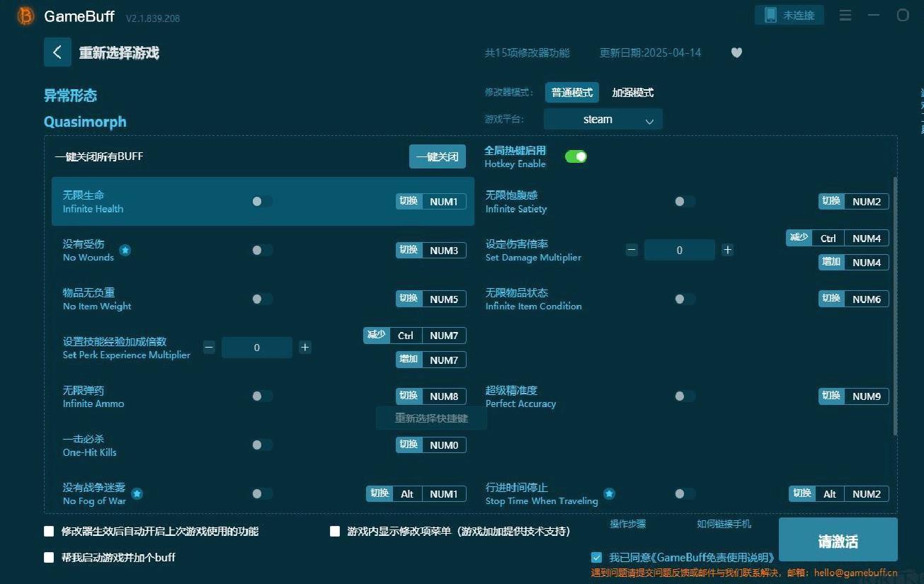Click the GameBuff logo icon
Image resolution: width=924 pixels, height=584 pixels.
coord(25,16)
